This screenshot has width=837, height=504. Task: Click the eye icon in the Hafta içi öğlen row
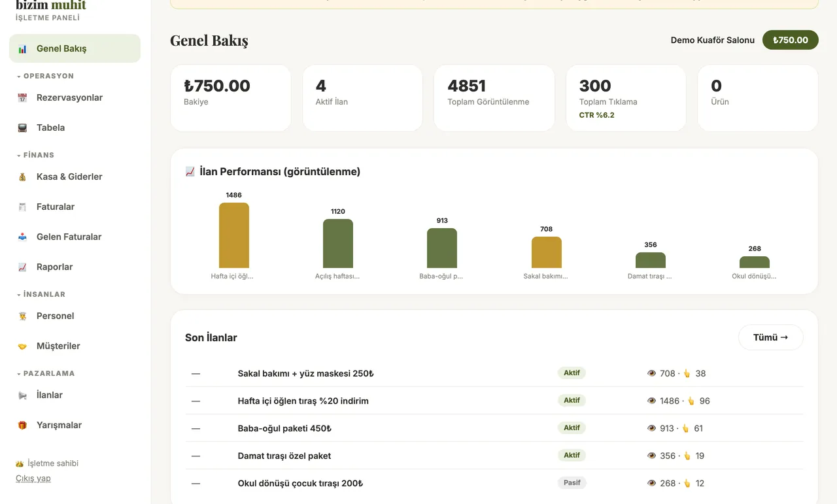click(x=651, y=401)
